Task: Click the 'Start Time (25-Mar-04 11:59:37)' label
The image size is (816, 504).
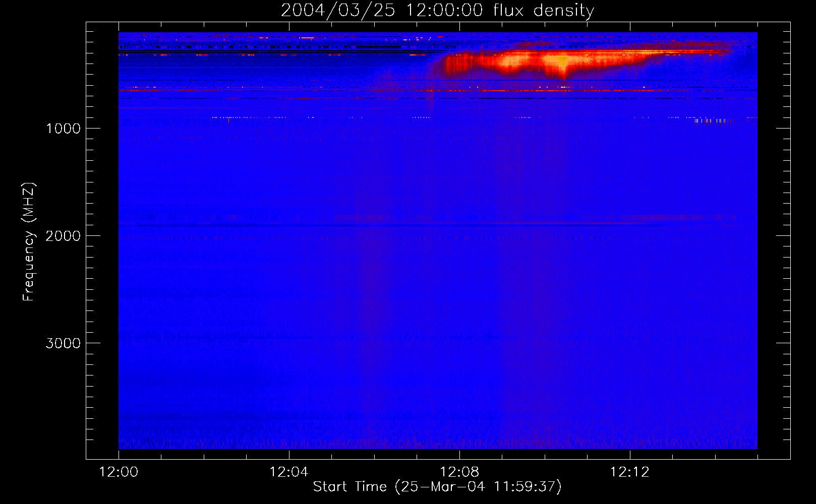Action: point(437,487)
